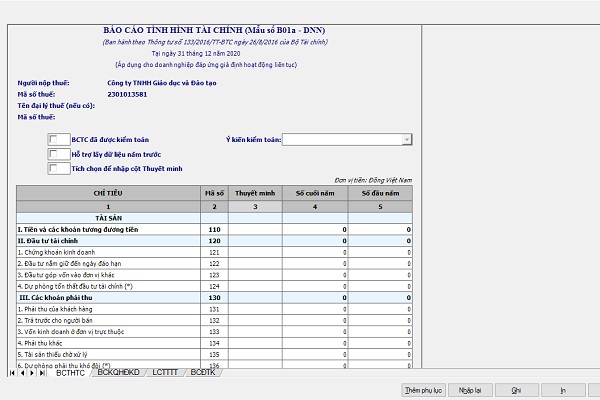Go to first sheet using navigation arrow
Screen dimensions: 600x400
12,373
